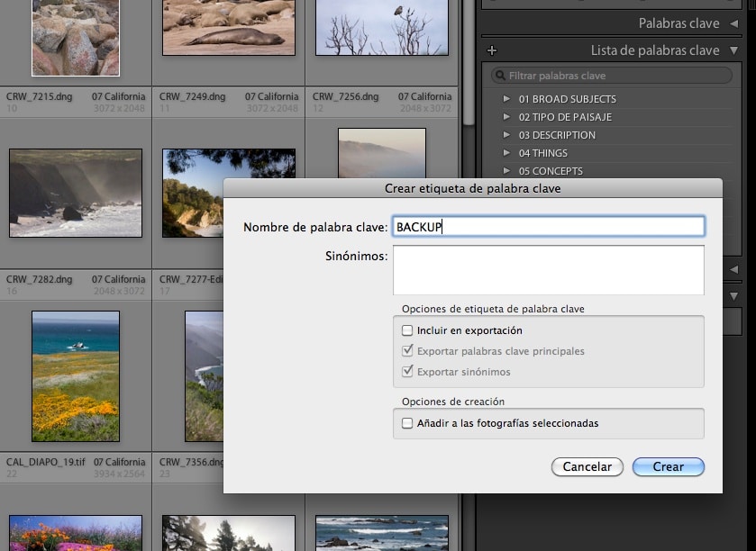Select the misty cliffs thumbnail above CRW_7282.dng

tap(76, 194)
